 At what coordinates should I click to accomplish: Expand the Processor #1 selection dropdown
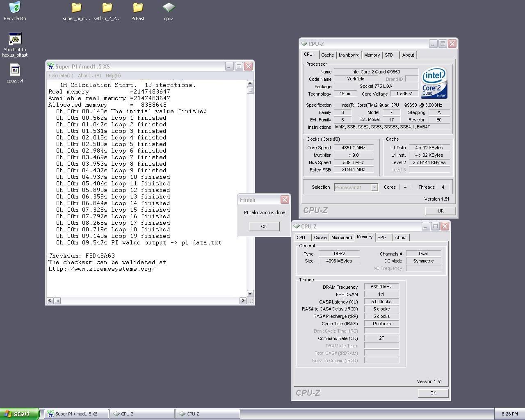pyautogui.click(x=374, y=187)
